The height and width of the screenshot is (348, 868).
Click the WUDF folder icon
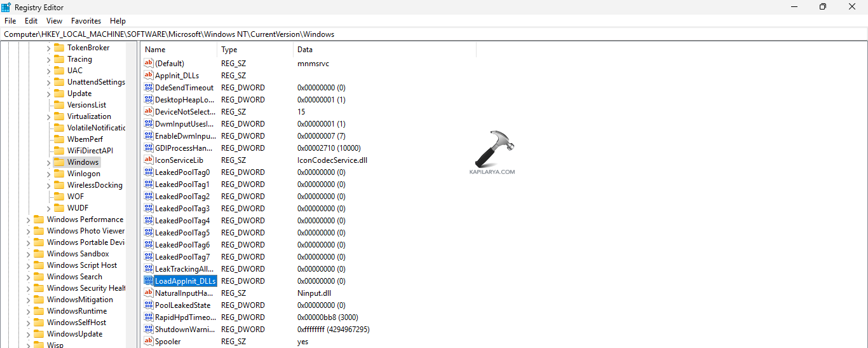click(59, 208)
